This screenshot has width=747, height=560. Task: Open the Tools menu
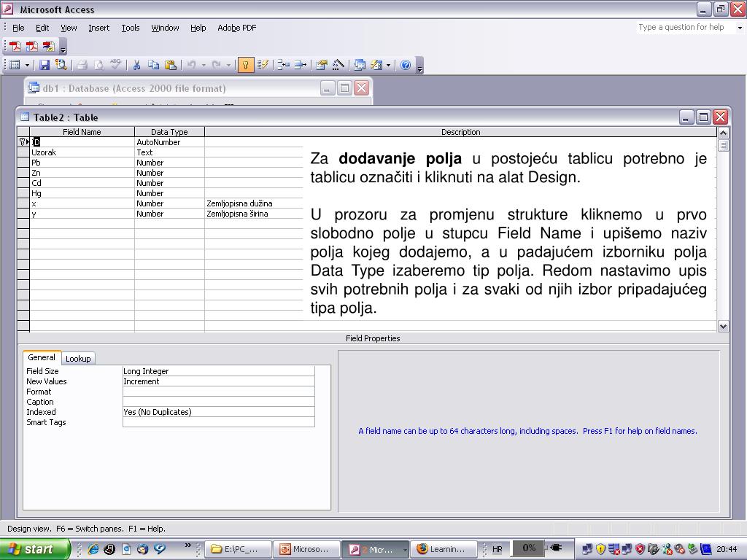pyautogui.click(x=131, y=28)
